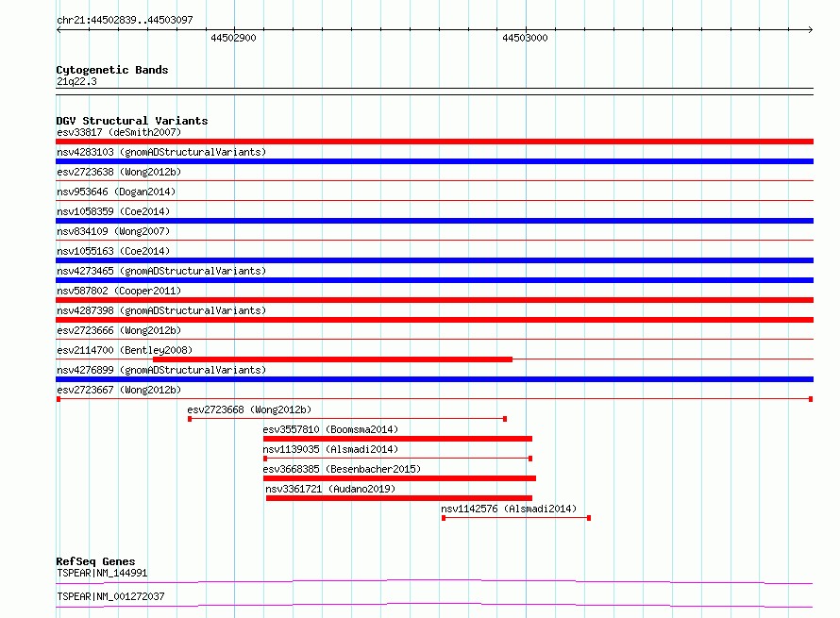Click the chr21:44502839..44503097 region label

(125, 20)
